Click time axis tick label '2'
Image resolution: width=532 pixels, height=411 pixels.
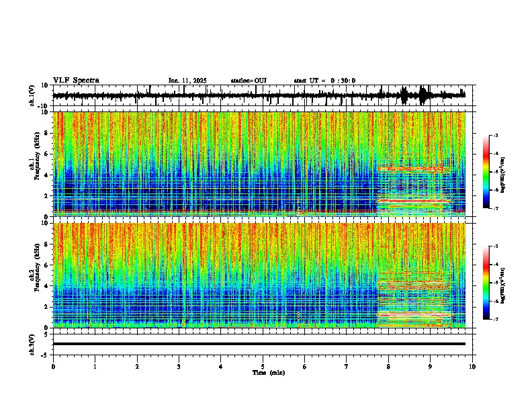point(137,367)
